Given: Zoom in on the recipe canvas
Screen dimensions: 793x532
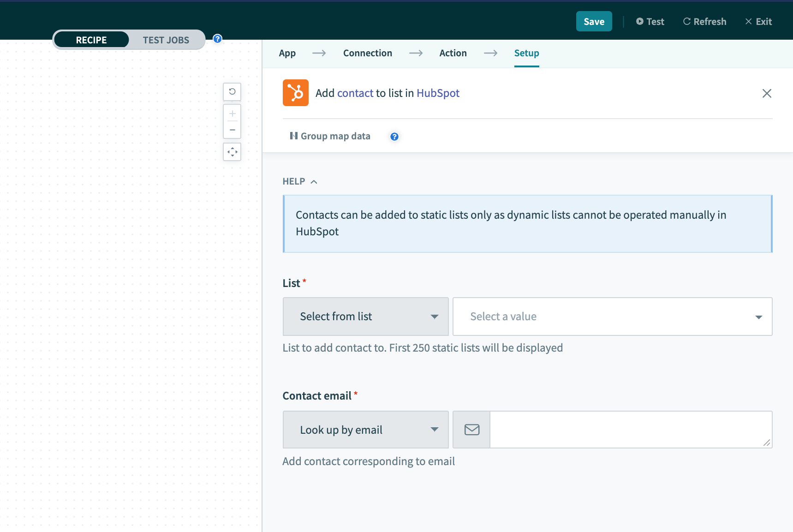Looking at the screenshot, I should coord(232,113).
